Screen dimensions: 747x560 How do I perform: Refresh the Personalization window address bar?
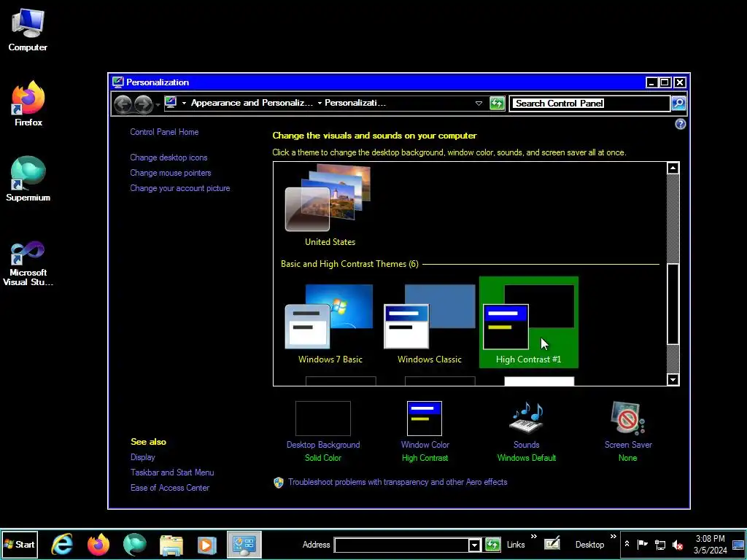tap(497, 104)
